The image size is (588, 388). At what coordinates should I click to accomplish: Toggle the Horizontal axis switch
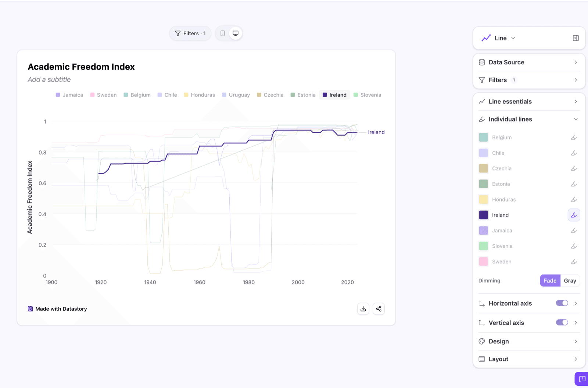[562, 303]
